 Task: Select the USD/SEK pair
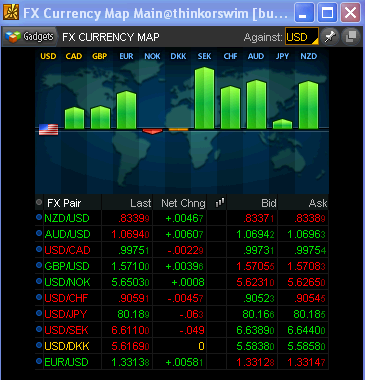(66, 330)
